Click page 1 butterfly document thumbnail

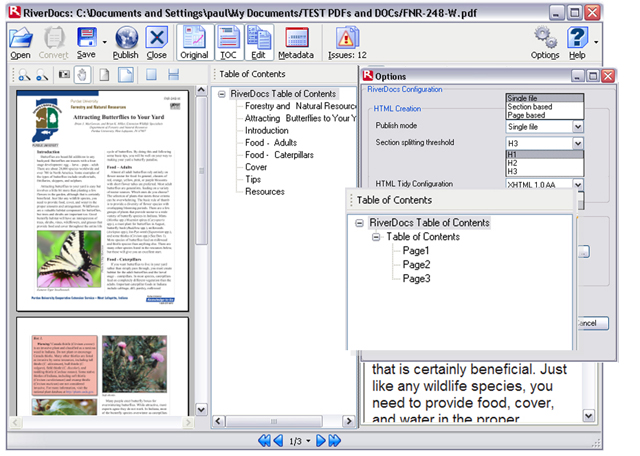[x=102, y=201]
